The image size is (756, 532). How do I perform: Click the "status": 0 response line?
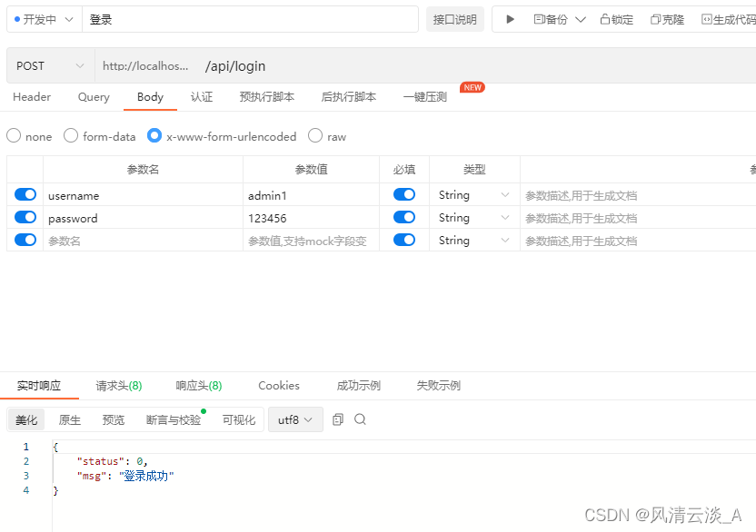(112, 461)
